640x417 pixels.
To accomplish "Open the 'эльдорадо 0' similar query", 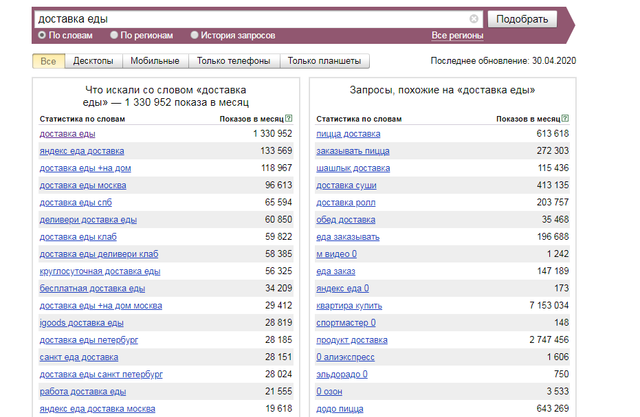I will click(342, 374).
